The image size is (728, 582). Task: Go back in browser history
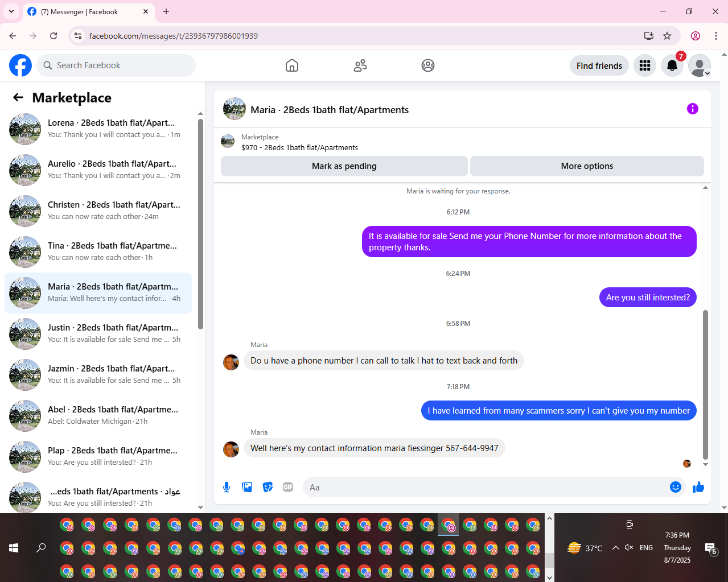click(13, 36)
